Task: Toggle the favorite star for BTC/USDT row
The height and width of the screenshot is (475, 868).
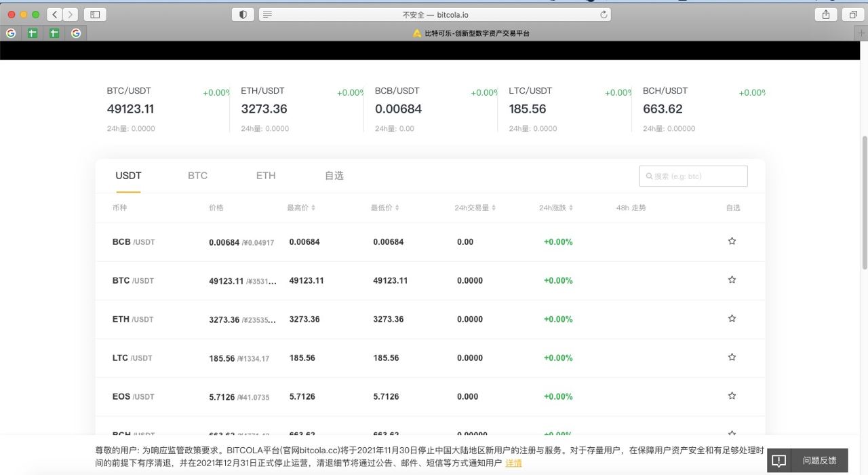Action: coord(732,280)
